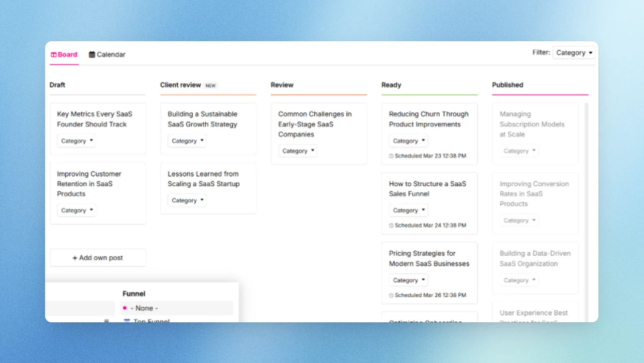Expand Category dropdown on Improving Conversion Rates card
Image resolution: width=644 pixels, height=363 pixels.
point(519,220)
